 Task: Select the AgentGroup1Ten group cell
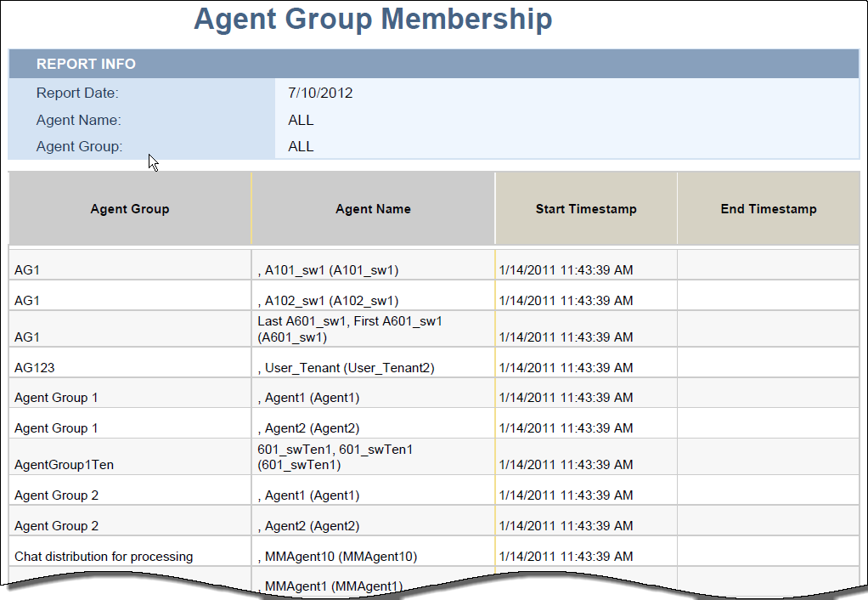(x=64, y=465)
